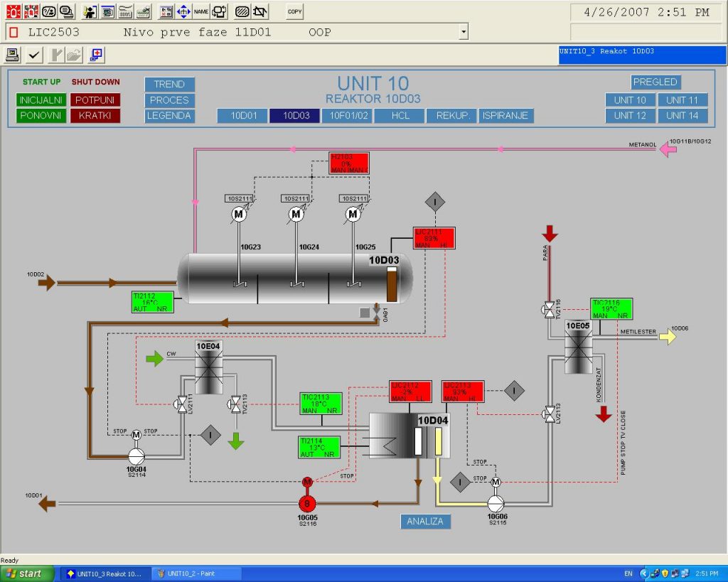The width and height of the screenshot is (728, 582).
Task: Click the TV2116 steam valve symbol
Action: click(549, 309)
